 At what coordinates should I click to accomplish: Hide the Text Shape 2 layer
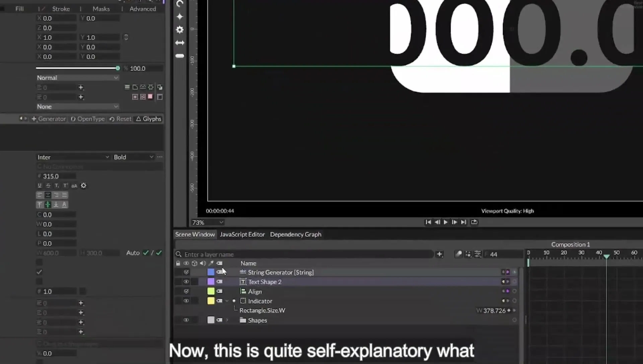[x=186, y=282]
